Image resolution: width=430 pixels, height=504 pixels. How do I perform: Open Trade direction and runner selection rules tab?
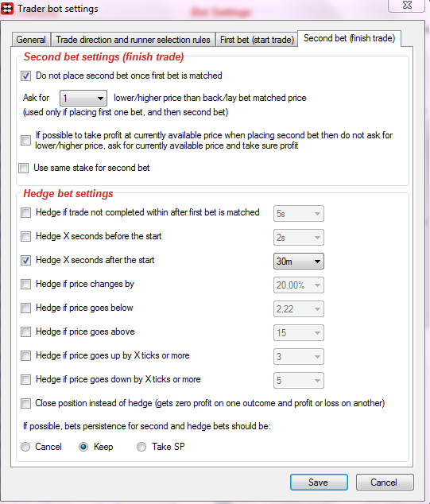click(133, 40)
